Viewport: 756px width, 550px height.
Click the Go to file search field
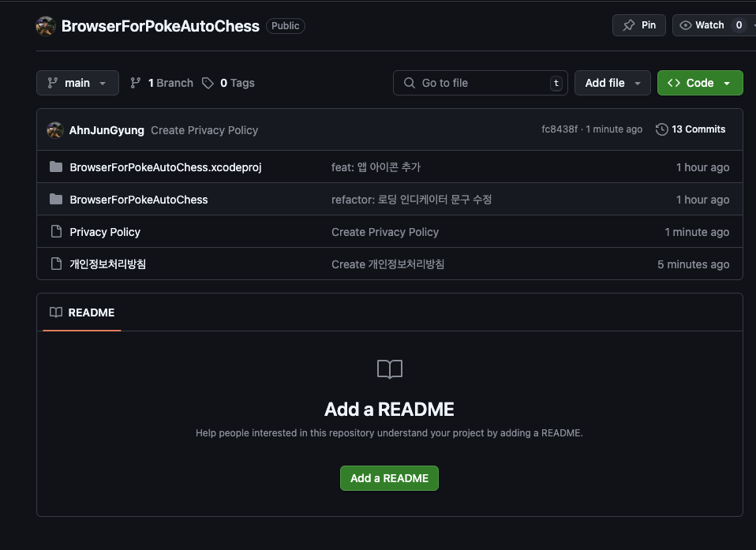[x=481, y=83]
